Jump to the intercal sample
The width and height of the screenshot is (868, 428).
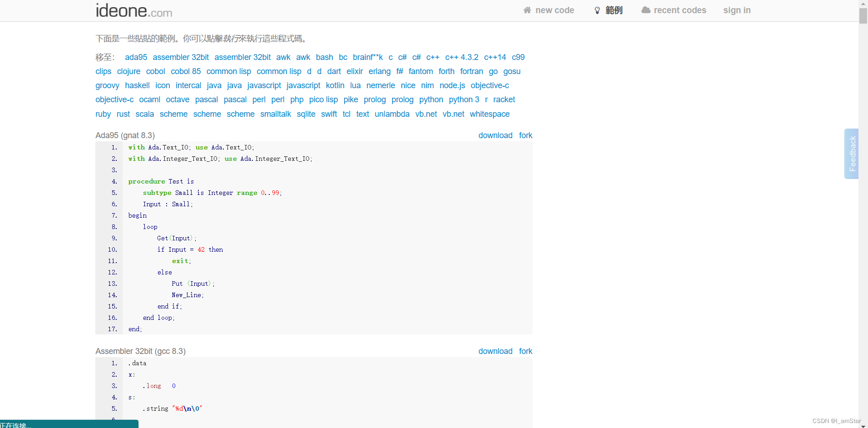pos(188,85)
